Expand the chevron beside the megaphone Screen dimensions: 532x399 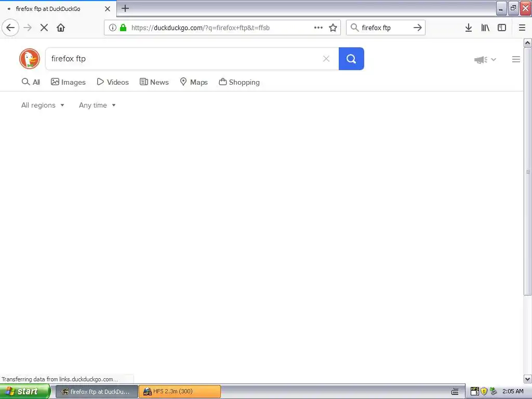pos(494,59)
